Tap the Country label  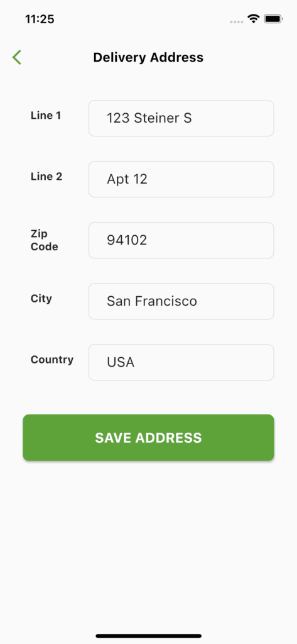click(x=52, y=360)
